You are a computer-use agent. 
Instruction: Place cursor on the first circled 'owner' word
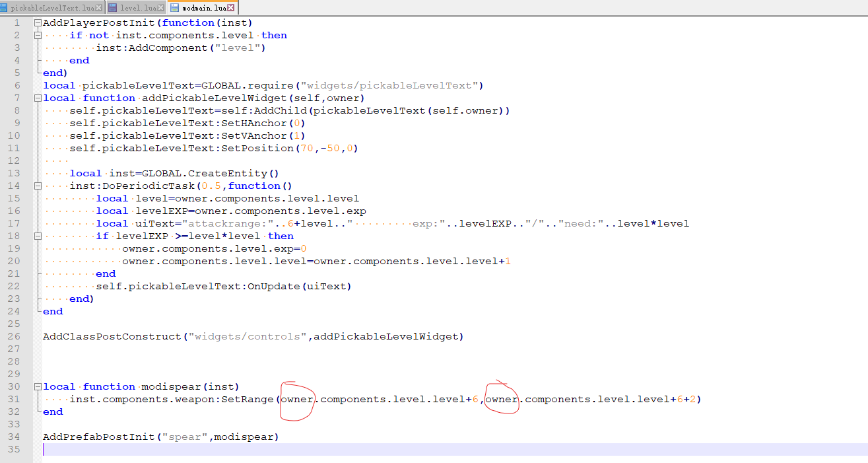click(296, 399)
